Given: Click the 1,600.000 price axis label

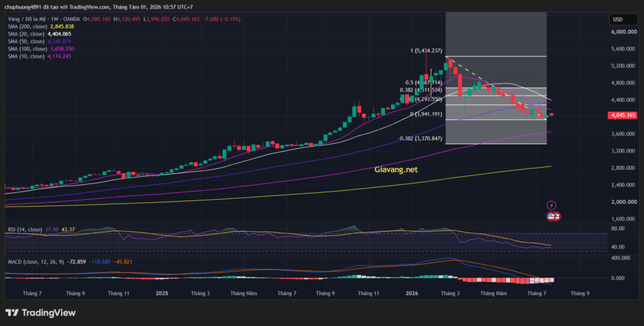Looking at the screenshot, I should pyautogui.click(x=624, y=219).
